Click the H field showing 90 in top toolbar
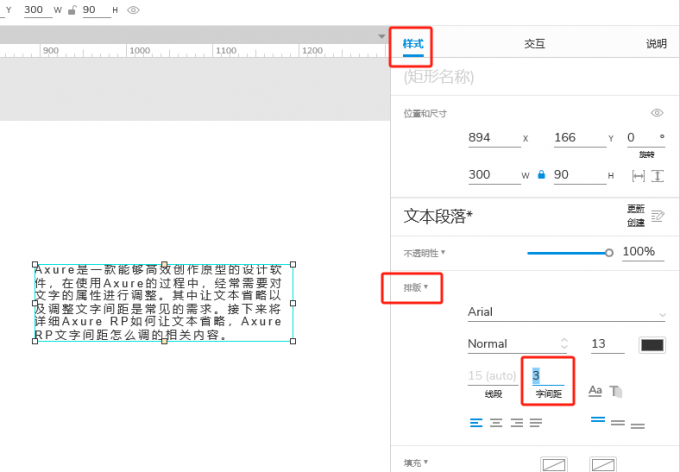Image resolution: width=680 pixels, height=472 pixels. point(97,10)
